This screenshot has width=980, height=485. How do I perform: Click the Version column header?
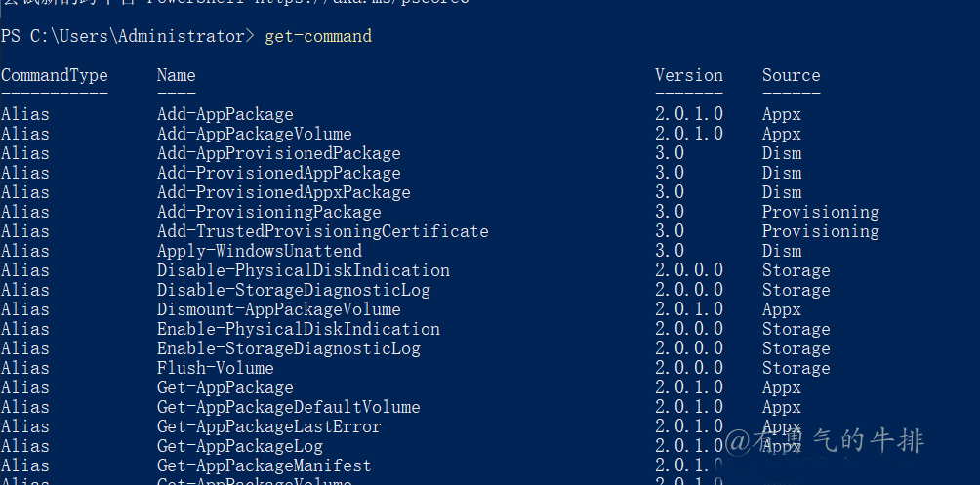point(689,75)
